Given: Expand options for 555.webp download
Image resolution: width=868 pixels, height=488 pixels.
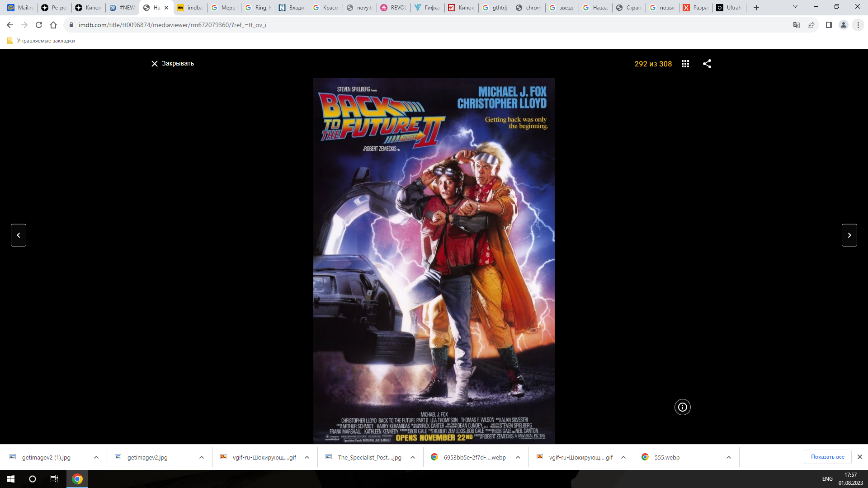Looking at the screenshot, I should click(x=729, y=457).
